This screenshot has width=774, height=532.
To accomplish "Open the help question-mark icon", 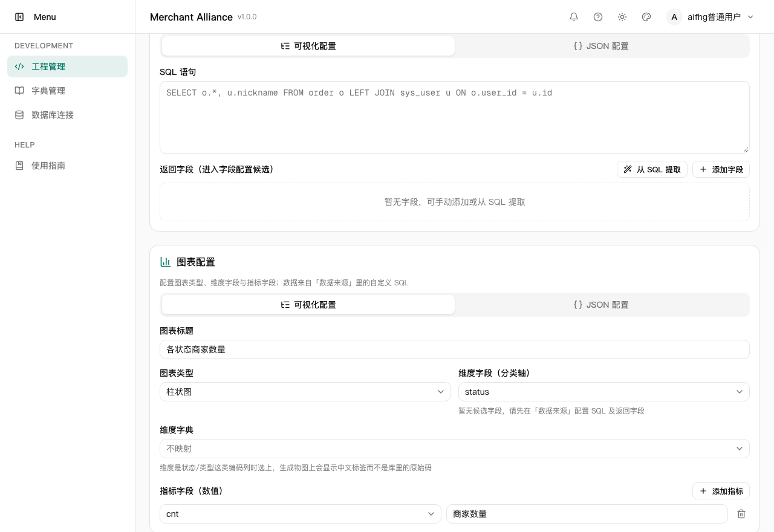I will [598, 17].
